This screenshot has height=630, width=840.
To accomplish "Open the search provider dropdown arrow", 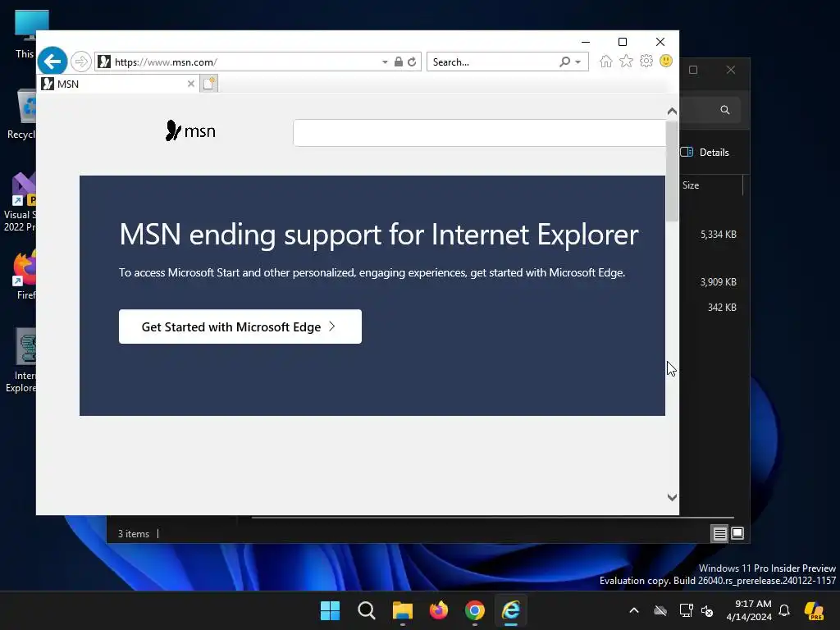I will 578,62.
